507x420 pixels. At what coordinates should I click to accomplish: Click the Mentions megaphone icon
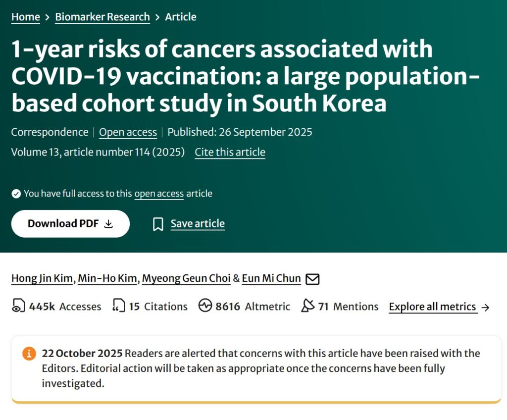click(307, 306)
